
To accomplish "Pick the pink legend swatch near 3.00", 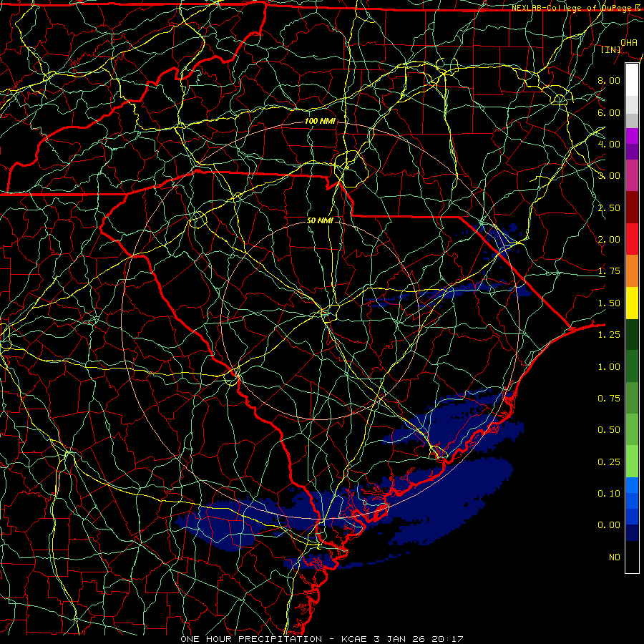I will (632, 175).
